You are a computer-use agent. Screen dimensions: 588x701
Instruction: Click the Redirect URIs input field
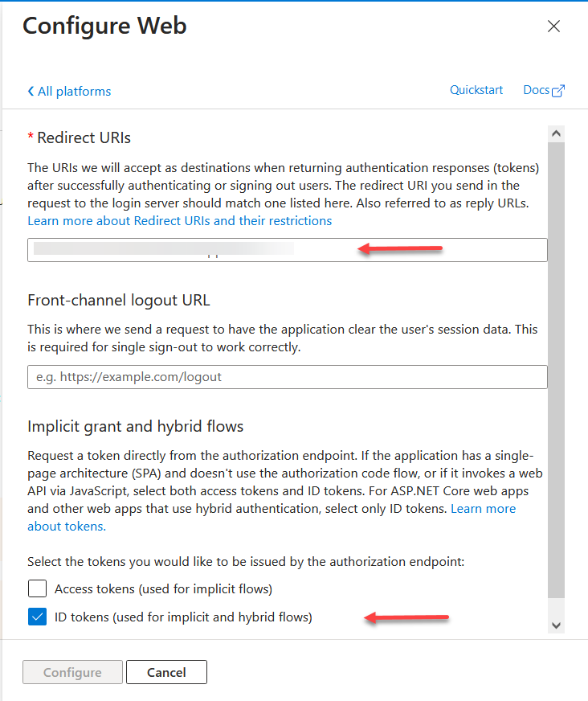287,250
